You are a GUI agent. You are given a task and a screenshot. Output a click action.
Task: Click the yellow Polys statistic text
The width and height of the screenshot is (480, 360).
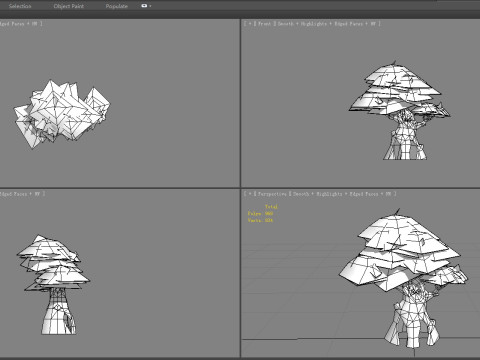[x=260, y=213]
